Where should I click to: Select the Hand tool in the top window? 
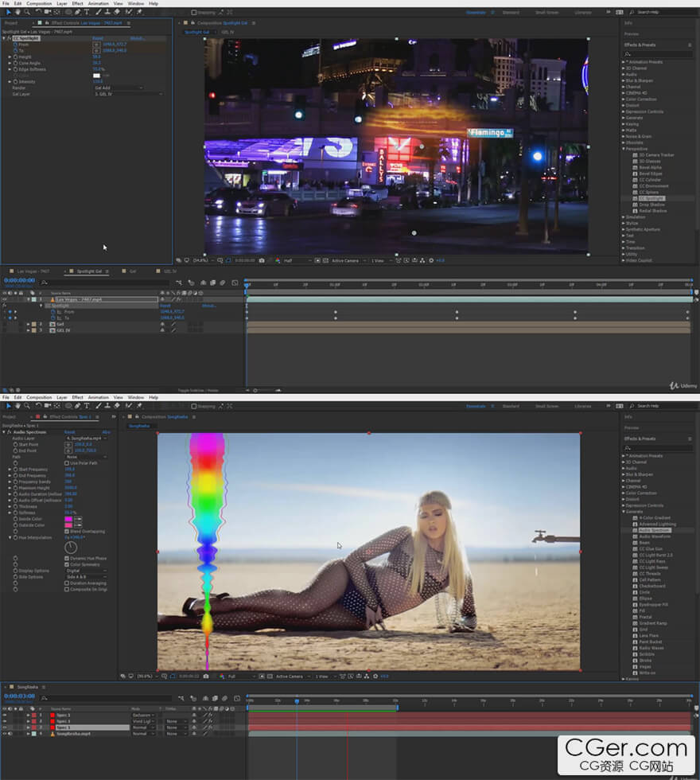pos(17,12)
